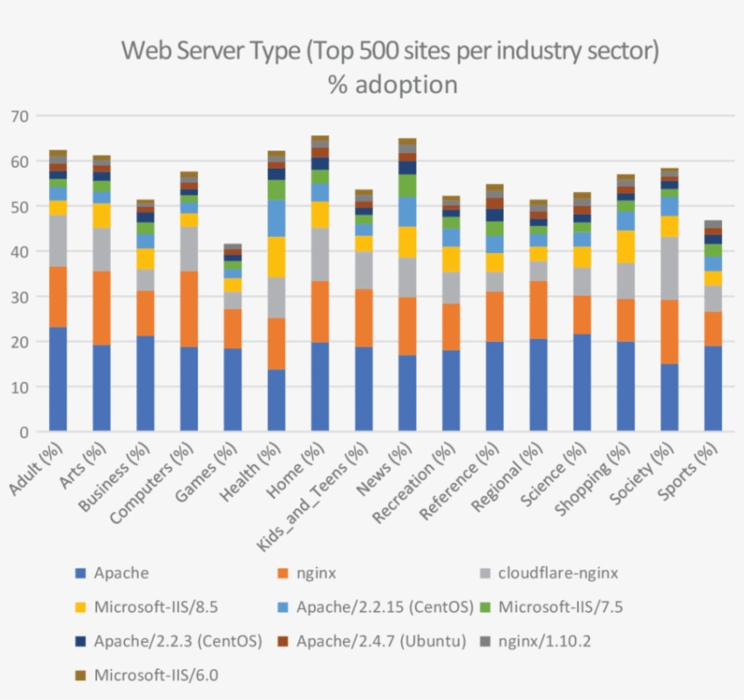Select the blue Apache segment of Science bar
This screenshot has height=700, width=744.
point(582,383)
